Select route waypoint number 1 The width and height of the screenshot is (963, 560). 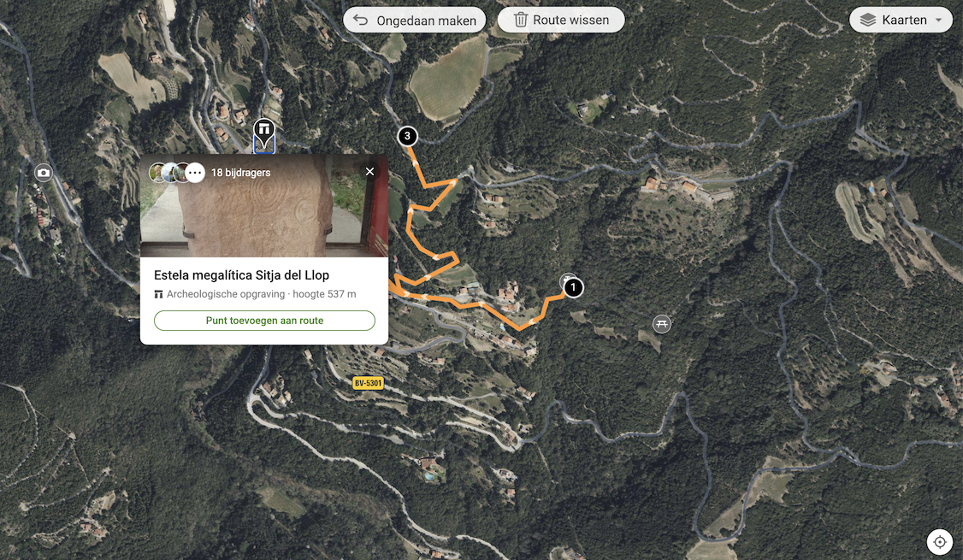573,286
